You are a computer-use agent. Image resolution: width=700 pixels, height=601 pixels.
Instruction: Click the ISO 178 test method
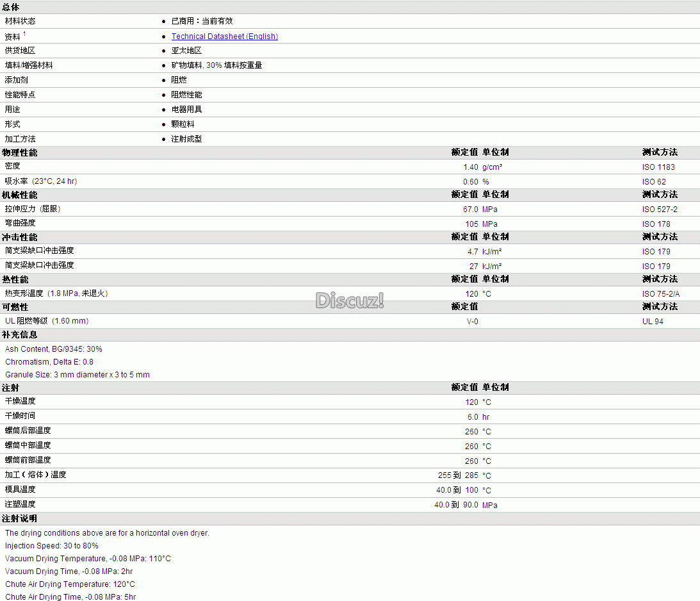pyautogui.click(x=656, y=224)
